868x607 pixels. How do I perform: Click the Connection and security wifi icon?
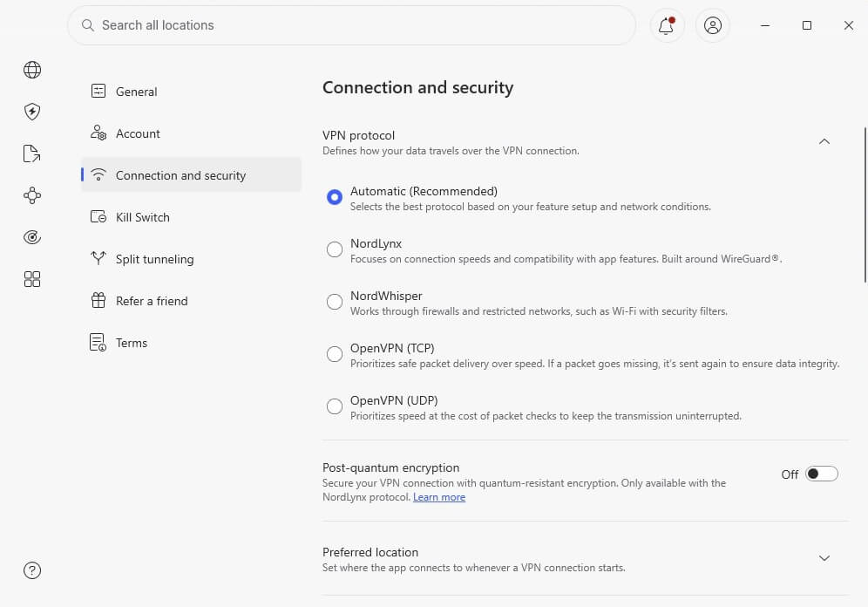coord(98,174)
